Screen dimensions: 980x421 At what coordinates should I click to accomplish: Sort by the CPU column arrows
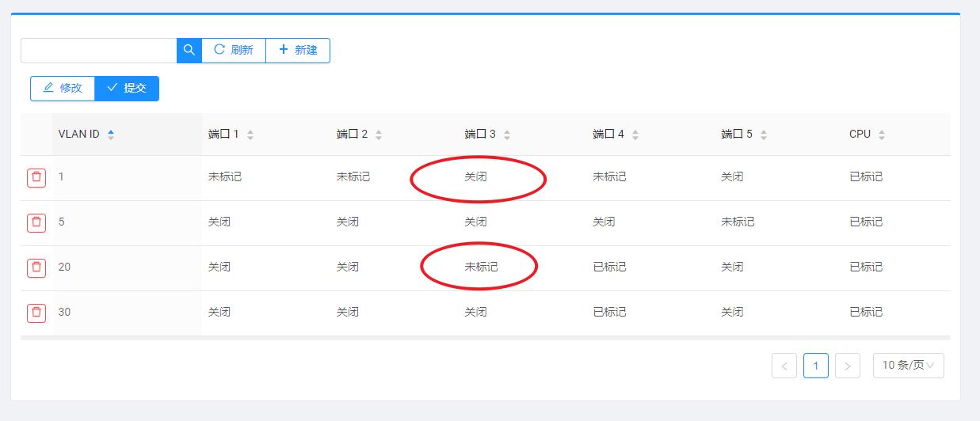click(882, 135)
